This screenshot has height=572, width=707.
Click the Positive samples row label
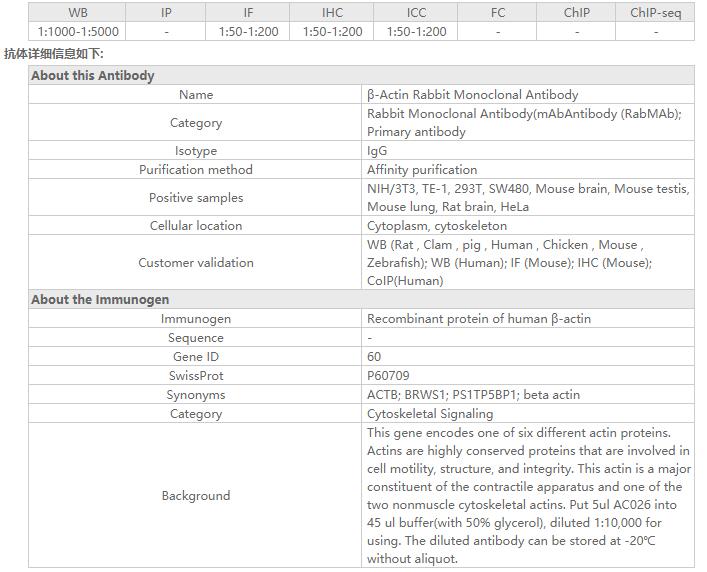(196, 198)
